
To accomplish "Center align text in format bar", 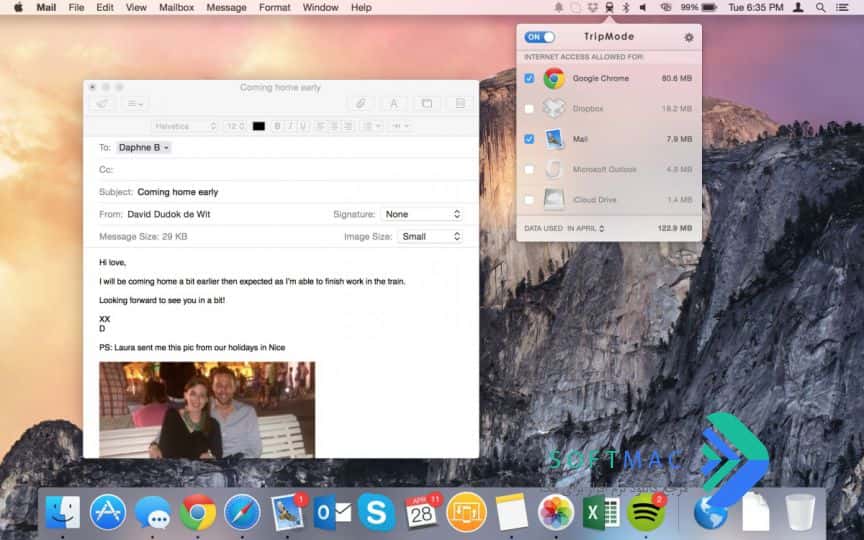I will (334, 126).
